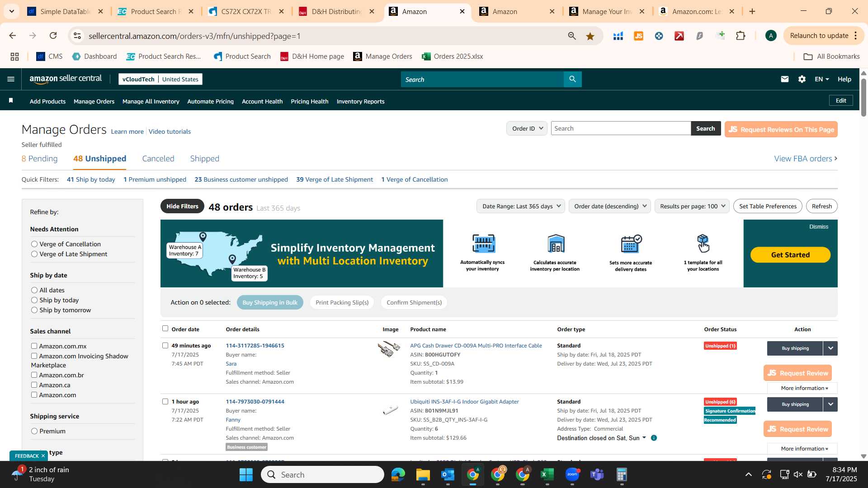868x488 pixels.
Task: Switch to the Pending orders tab
Action: coord(40,159)
